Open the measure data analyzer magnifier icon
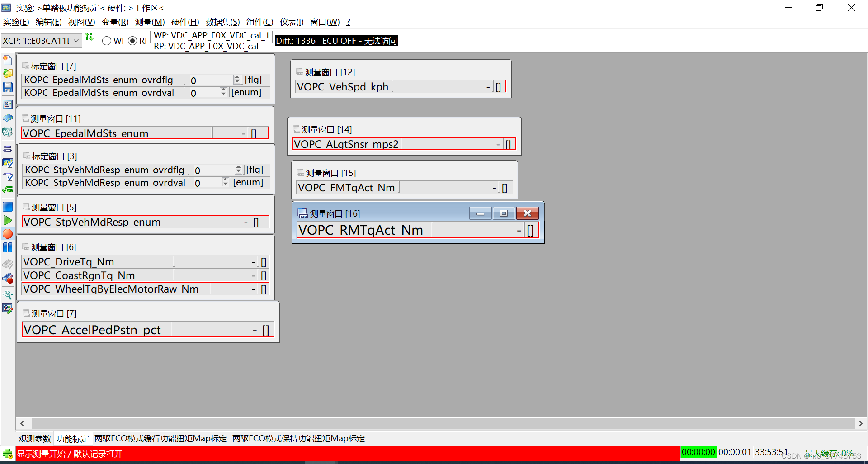868x464 pixels. 8,295
